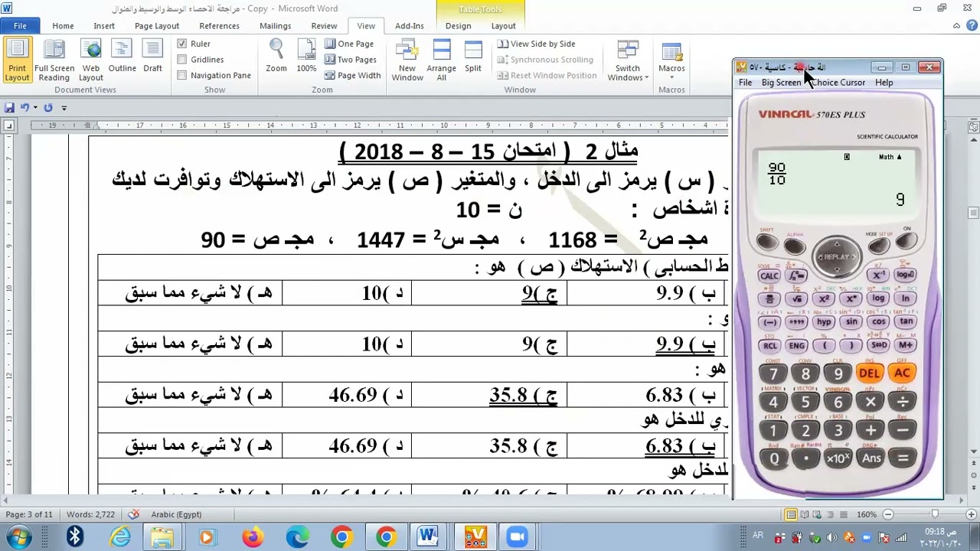
Task: Split the document window
Action: click(x=473, y=56)
